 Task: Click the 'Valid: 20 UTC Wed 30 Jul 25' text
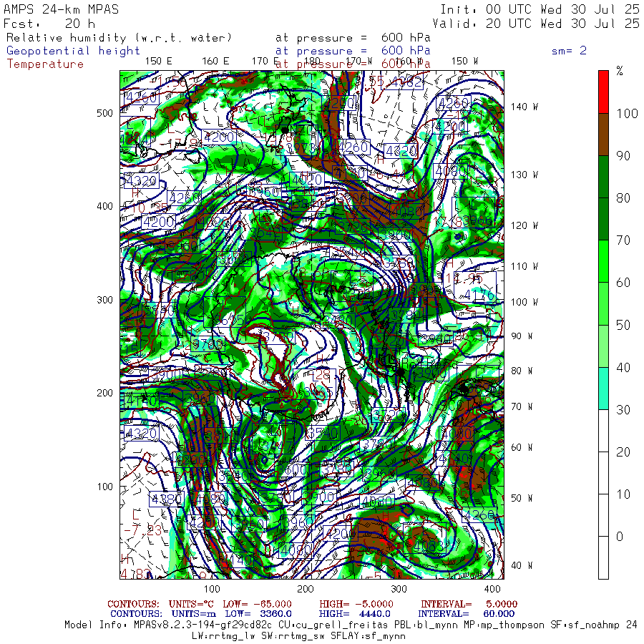point(535,24)
